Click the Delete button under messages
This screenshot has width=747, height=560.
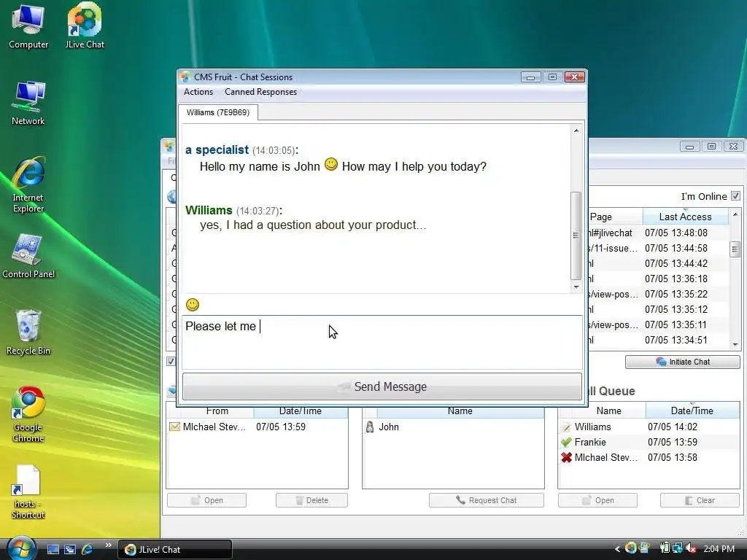tap(311, 500)
